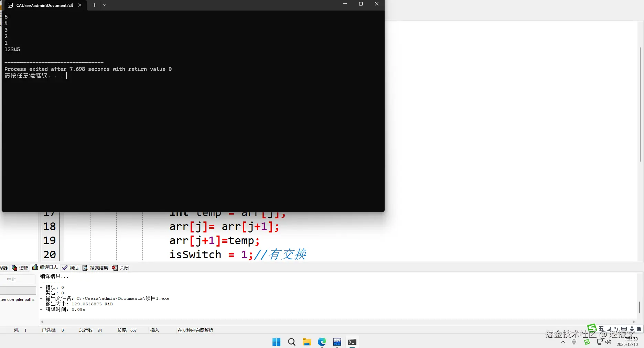Minimize the console window

(x=345, y=4)
